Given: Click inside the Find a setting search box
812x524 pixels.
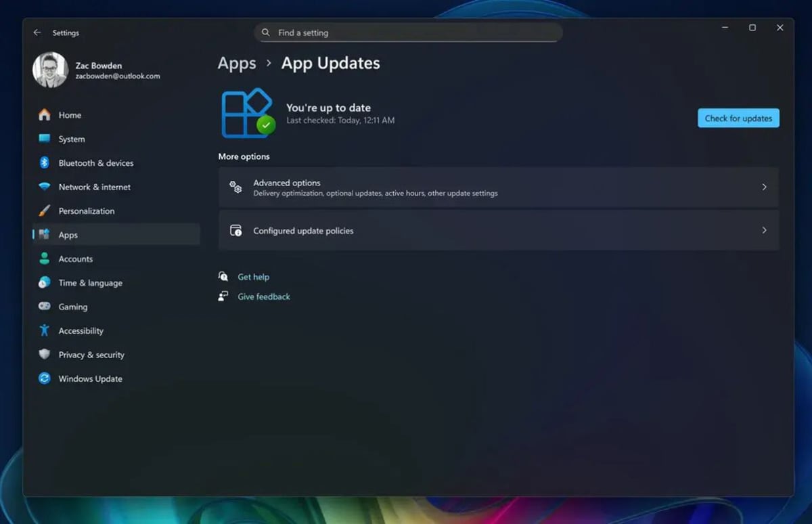Looking at the screenshot, I should coord(407,32).
